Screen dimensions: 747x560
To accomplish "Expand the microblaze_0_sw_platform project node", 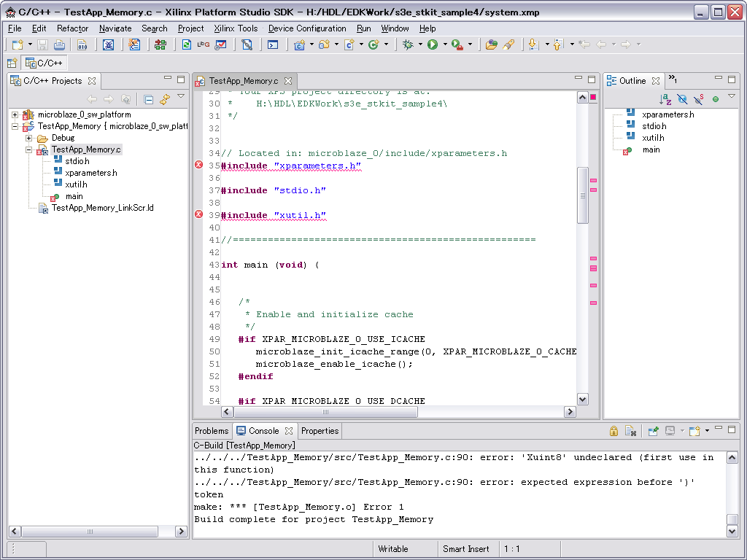I will [15, 114].
